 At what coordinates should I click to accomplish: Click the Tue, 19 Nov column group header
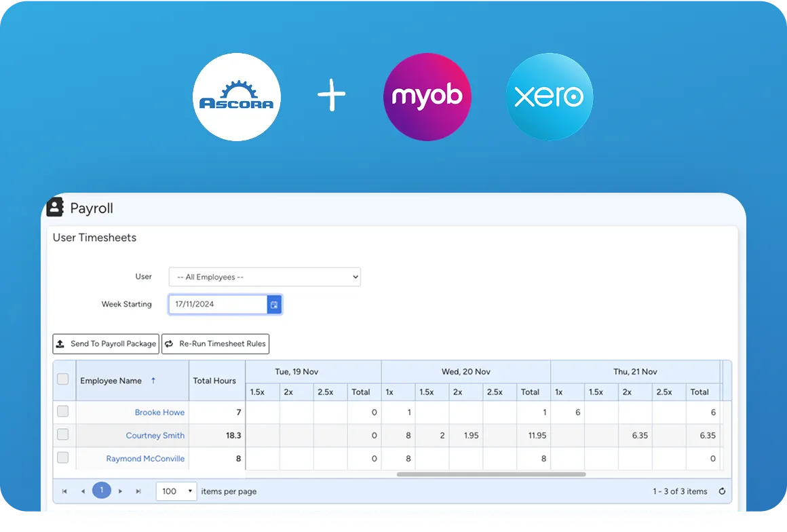pos(313,372)
